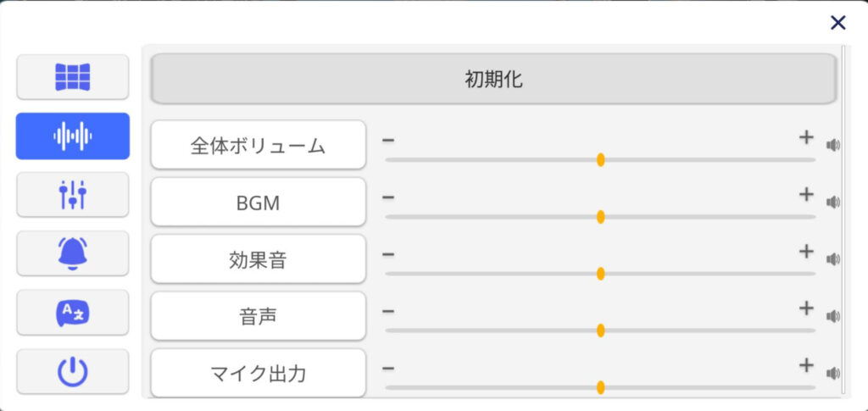Viewport: 868px width, 411px height.
Task: Toggle the マイク出力 speaker mute icon
Action: [x=833, y=374]
